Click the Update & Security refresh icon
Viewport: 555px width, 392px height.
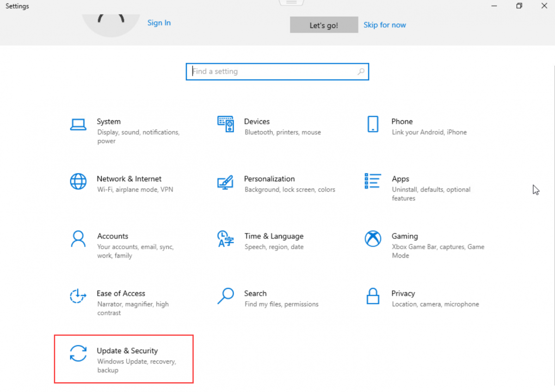tap(78, 353)
